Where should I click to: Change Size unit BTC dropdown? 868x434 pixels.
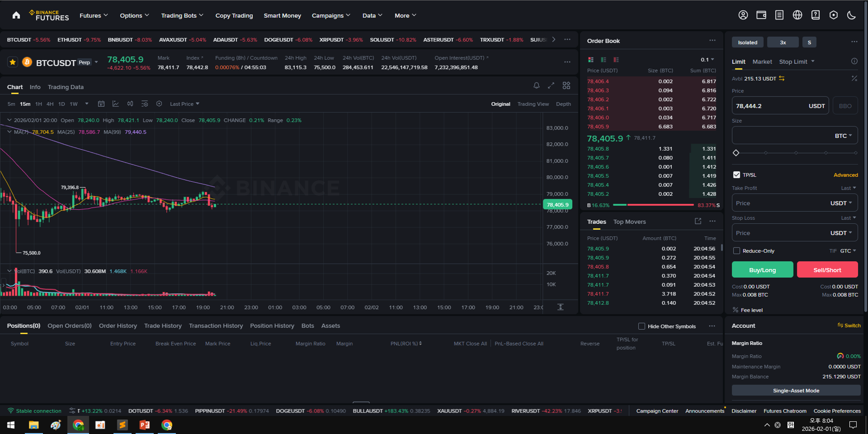[843, 136]
